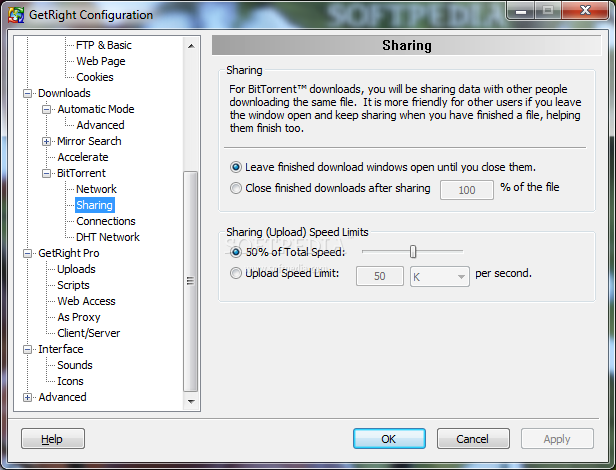Select the GetRight Pro category

(x=69, y=253)
